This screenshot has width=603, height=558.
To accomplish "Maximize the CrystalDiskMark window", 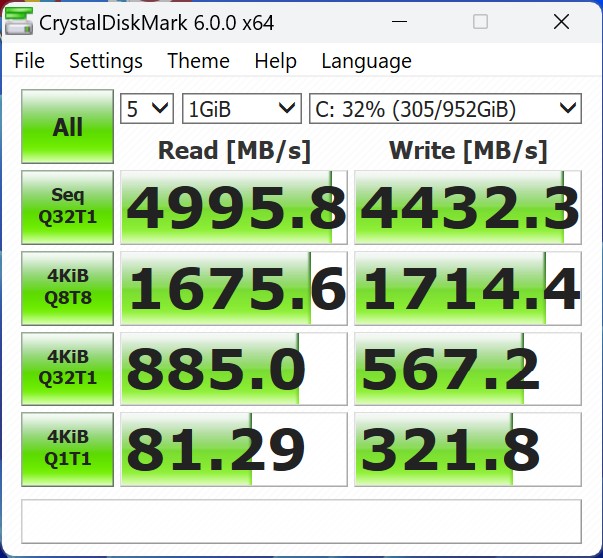I will [x=480, y=22].
